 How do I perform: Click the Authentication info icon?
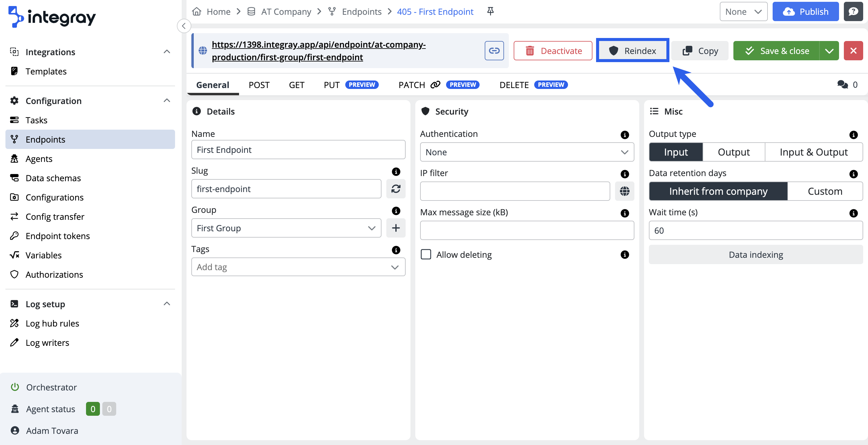pyautogui.click(x=624, y=135)
